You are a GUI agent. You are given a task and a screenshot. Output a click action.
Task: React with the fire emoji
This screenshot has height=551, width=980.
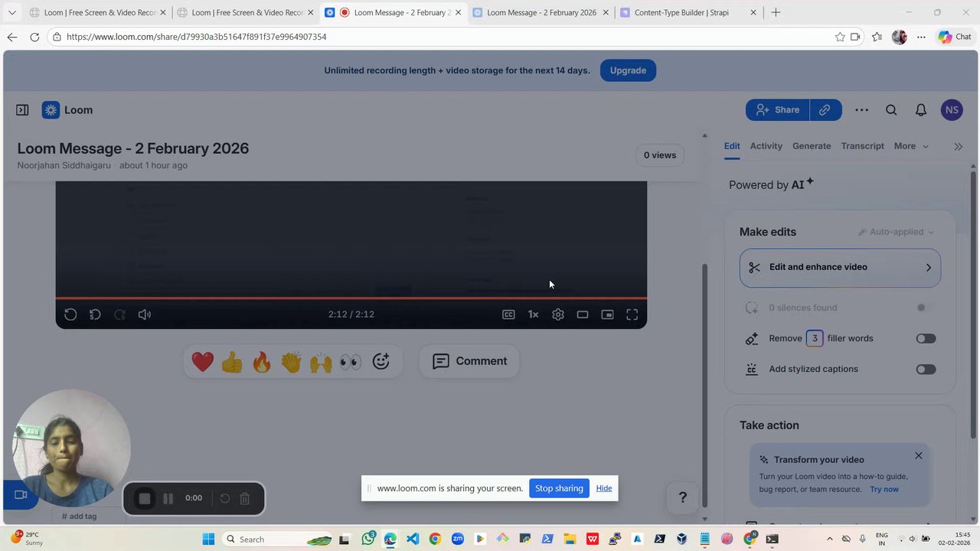point(262,361)
